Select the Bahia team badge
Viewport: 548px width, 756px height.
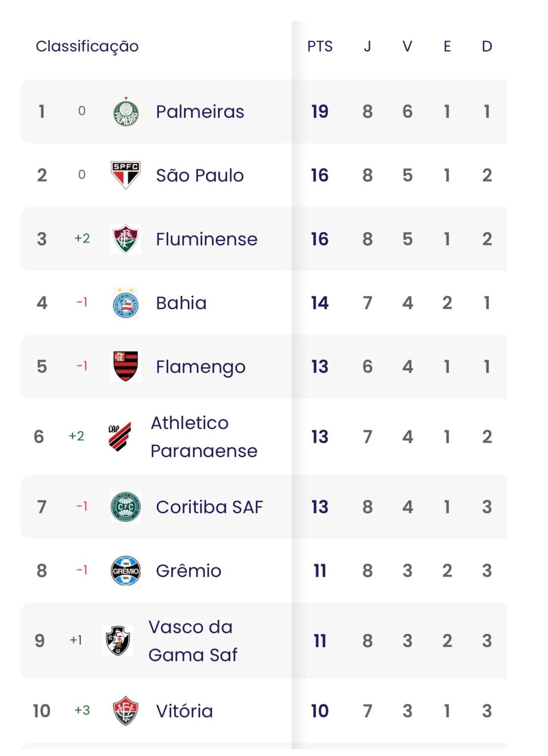pyautogui.click(x=125, y=303)
